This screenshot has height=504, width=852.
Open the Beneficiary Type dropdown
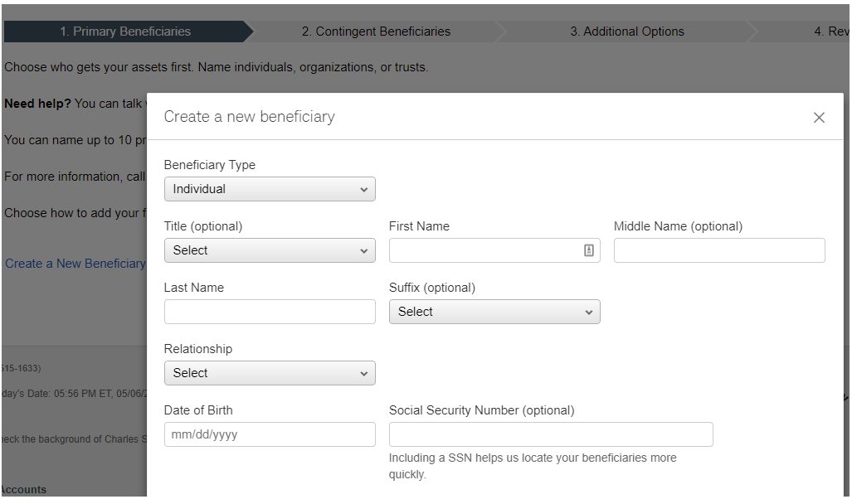270,189
